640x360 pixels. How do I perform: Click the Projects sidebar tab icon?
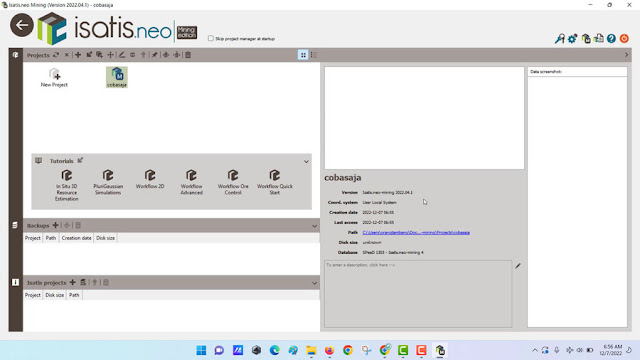16,55
